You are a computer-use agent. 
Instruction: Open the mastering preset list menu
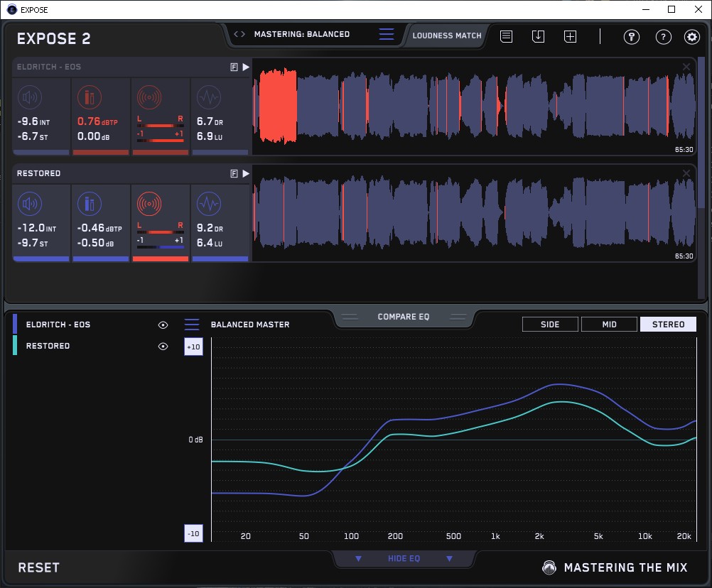pyautogui.click(x=387, y=34)
